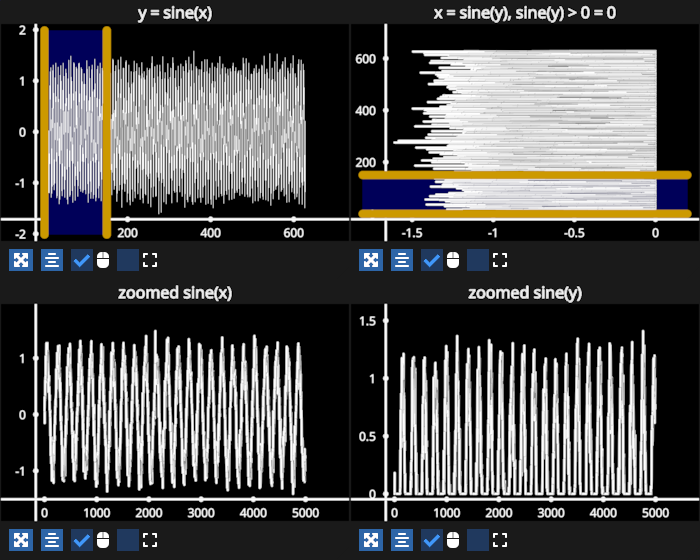Click the 600 y-axis tick label in x = sine(y)
Viewport: 700px width, 560px height.
point(366,59)
